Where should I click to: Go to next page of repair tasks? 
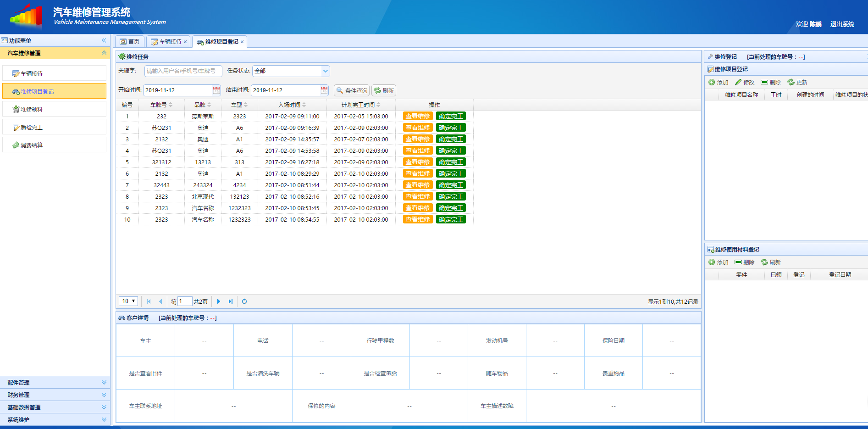(219, 301)
